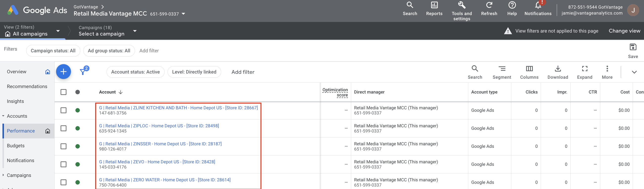Select the ZIPLOC row checkbox

(x=64, y=128)
